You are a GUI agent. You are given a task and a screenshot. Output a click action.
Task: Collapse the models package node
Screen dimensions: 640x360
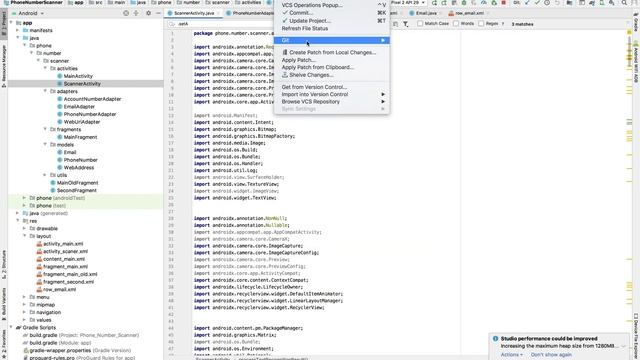[45, 144]
